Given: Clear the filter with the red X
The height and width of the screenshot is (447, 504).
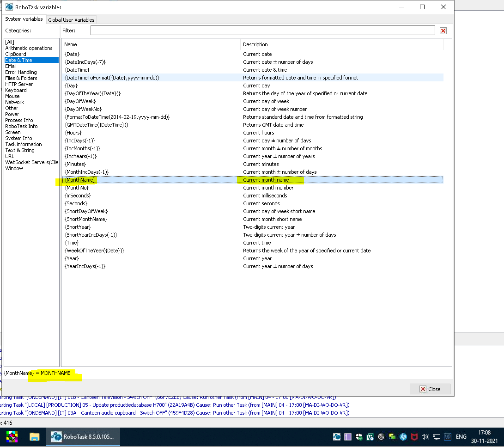Looking at the screenshot, I should [443, 31].
